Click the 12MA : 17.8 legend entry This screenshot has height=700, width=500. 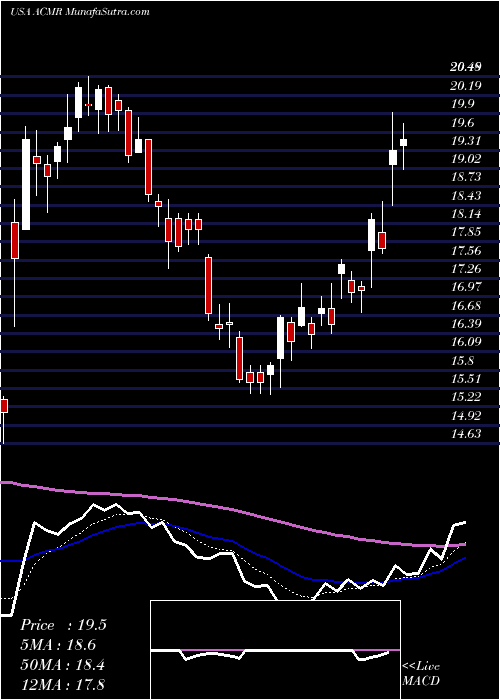[62, 684]
